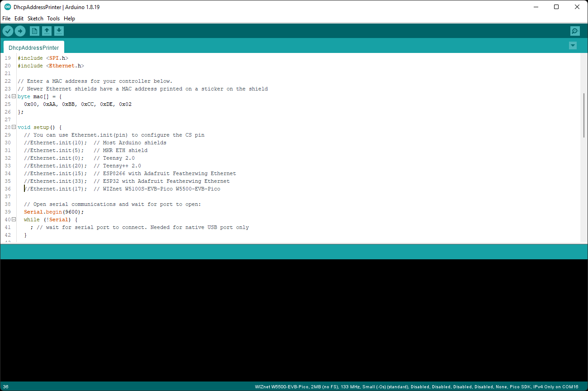Click the Verify checkmark icon to compile

point(8,31)
